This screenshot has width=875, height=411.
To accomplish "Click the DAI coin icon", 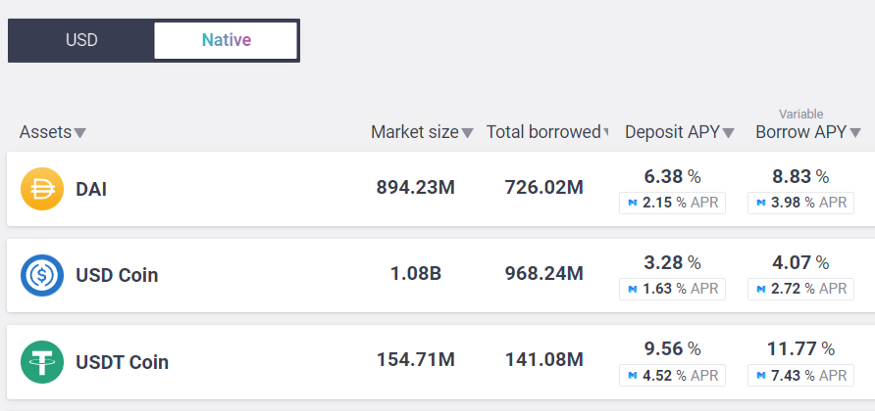I will coord(42,189).
